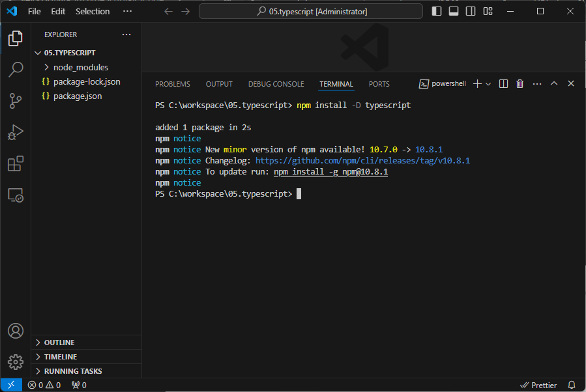Open the Customize Layout icon
The height and width of the screenshot is (392, 586).
click(488, 11)
